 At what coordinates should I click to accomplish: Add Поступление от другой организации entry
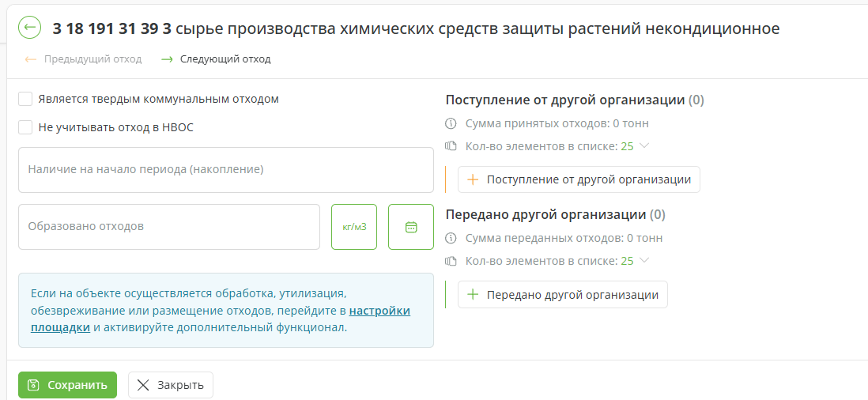[x=579, y=179]
